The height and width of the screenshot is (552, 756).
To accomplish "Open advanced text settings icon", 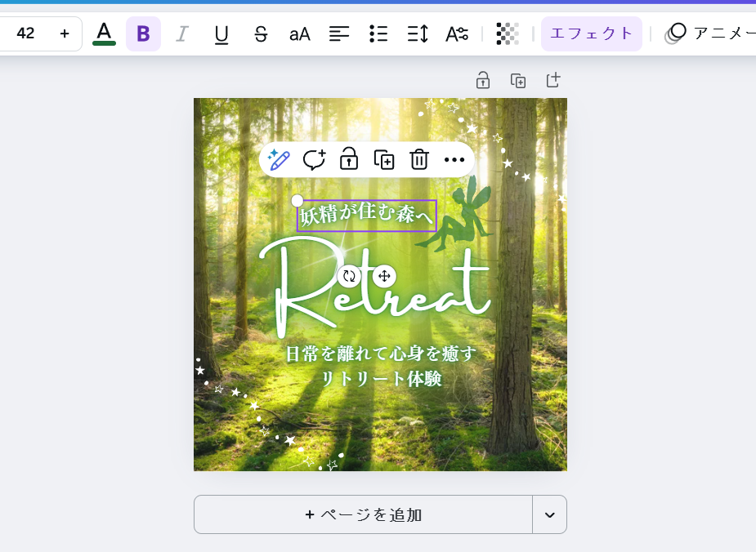I will 457,33.
